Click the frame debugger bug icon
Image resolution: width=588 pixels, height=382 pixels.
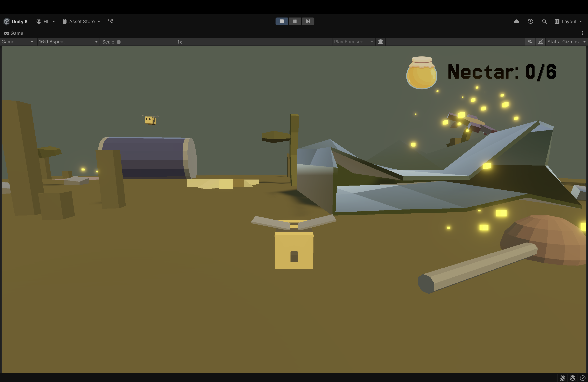pyautogui.click(x=381, y=42)
